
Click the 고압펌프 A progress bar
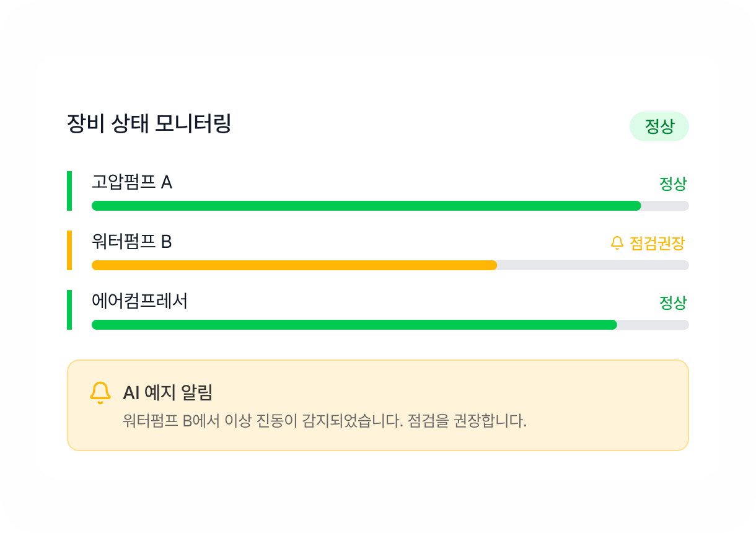pos(390,206)
